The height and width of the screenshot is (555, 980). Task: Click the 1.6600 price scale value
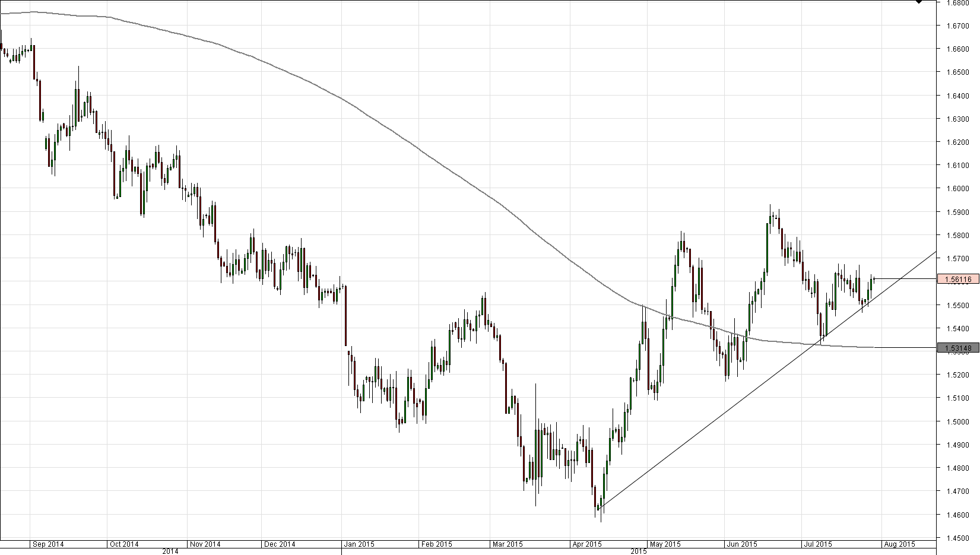(959, 49)
